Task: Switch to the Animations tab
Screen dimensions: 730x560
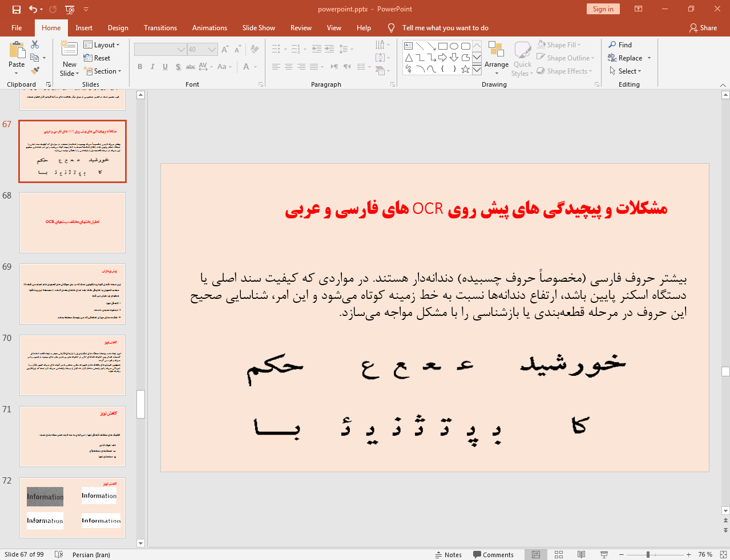Action: coord(209,27)
